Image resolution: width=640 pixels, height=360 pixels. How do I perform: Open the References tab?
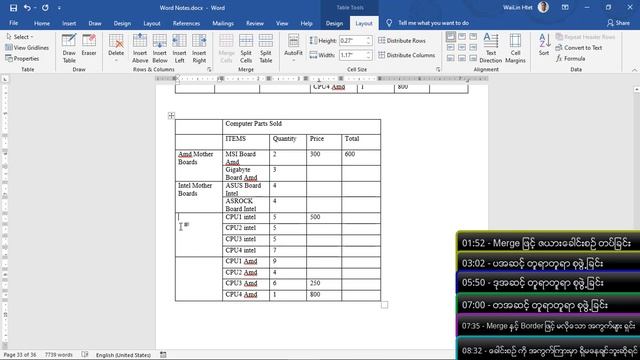(x=186, y=23)
